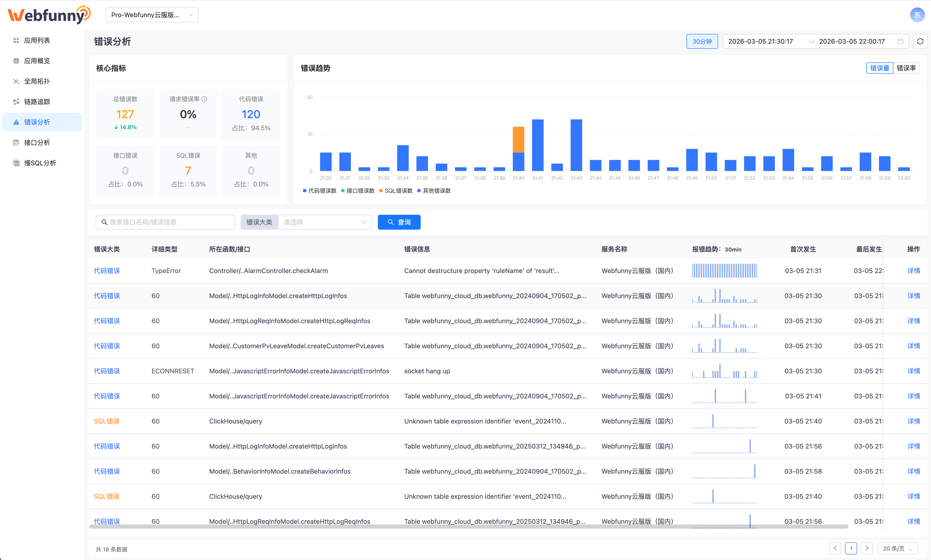Click the 接口分析 sidebar icon
Viewport: 931px width, 560px height.
16,143
